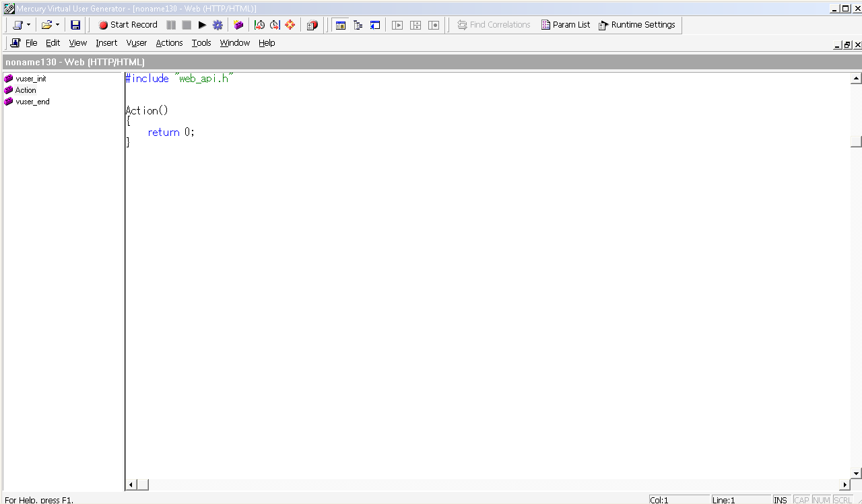The width and height of the screenshot is (862, 504).
Task: Click the noname130 - Web (HTTP/HTML) pane header
Action: click(431, 62)
